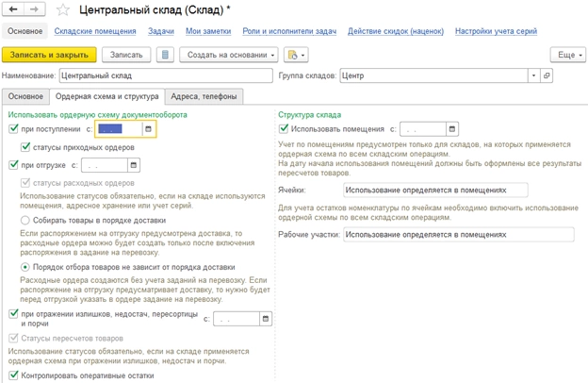This screenshot has width=588, height=383.
Task: Toggle 'статусы приходных ордеров' checkbox
Action: click(25, 147)
